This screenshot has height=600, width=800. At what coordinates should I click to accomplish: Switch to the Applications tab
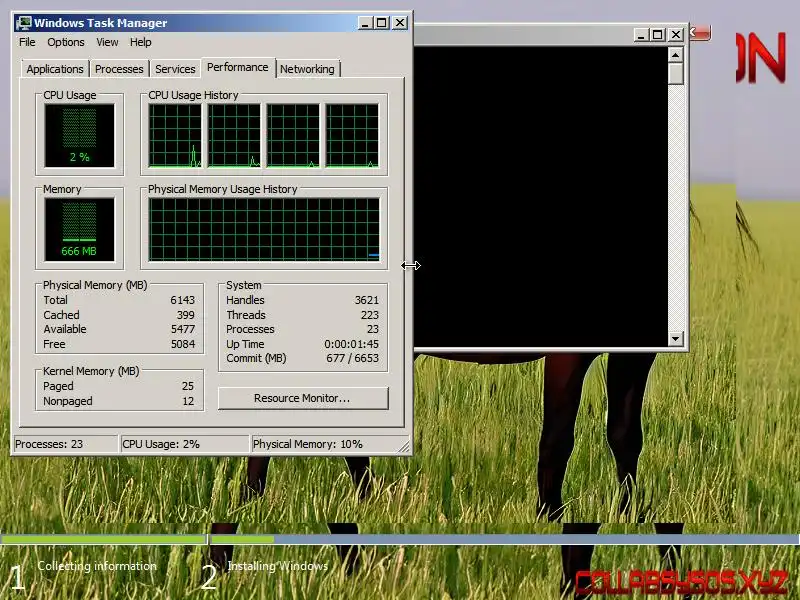pos(55,69)
